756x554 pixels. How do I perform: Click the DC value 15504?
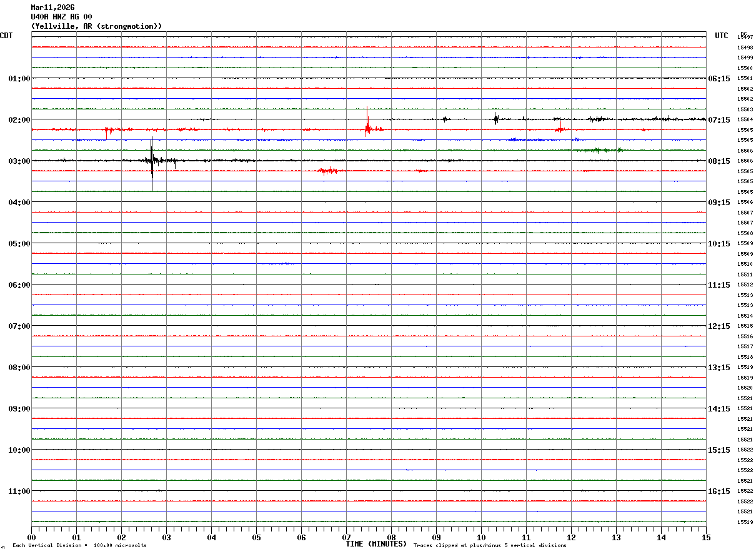(x=745, y=119)
